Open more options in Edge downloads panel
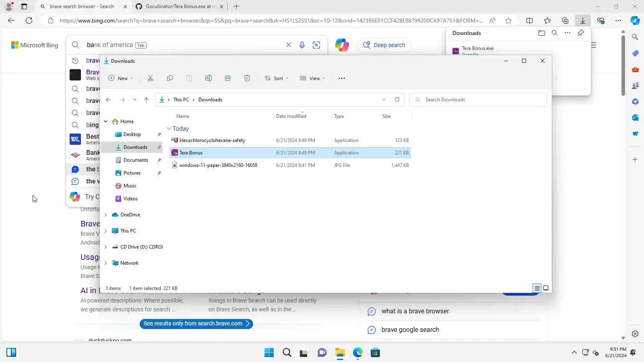The height and width of the screenshot is (362, 644). (x=568, y=33)
